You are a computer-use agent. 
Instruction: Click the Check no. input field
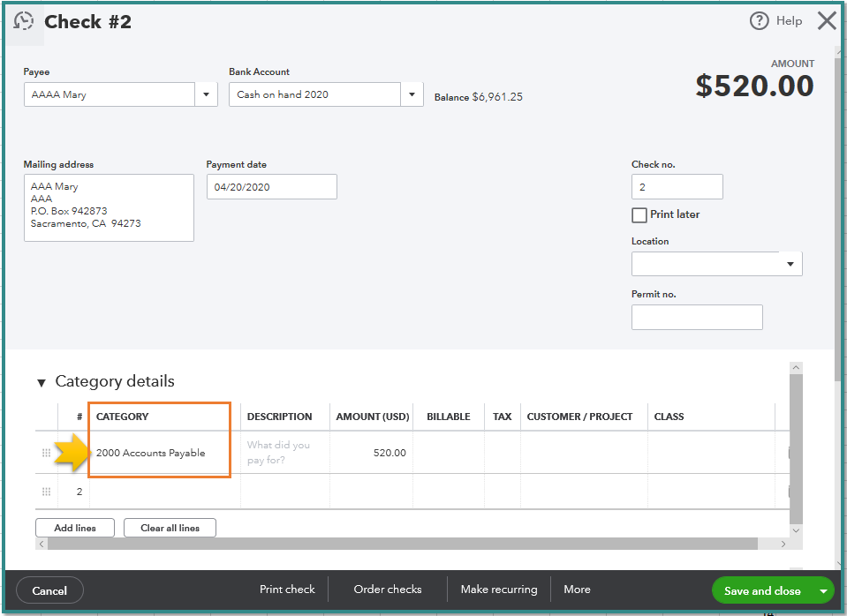coord(677,187)
